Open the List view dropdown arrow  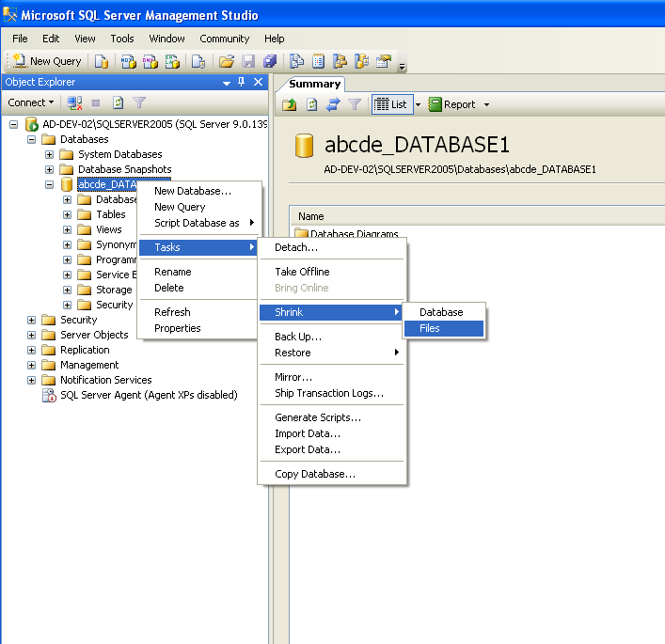[x=418, y=104]
